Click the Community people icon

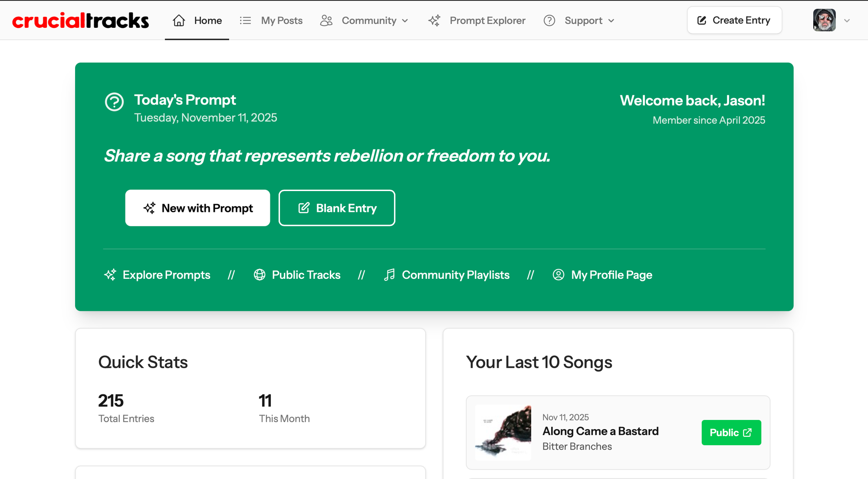pos(326,20)
